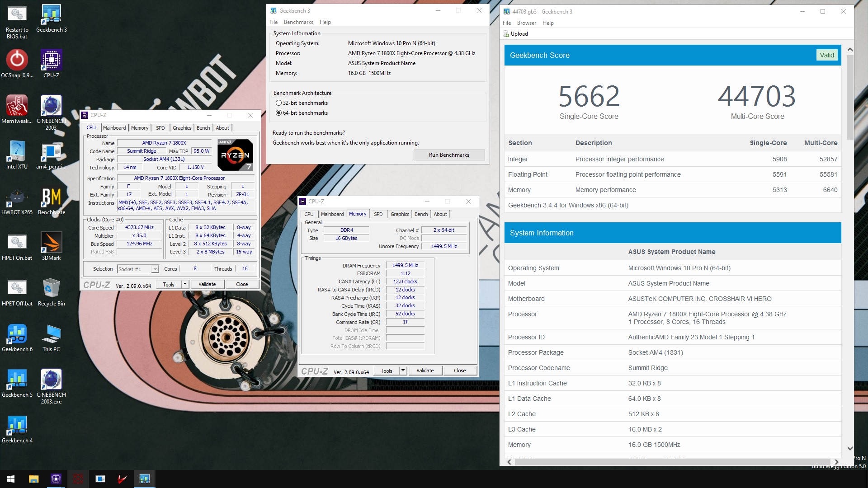This screenshot has height=488, width=868.
Task: Click the vertical scrollbar in Geekbench results
Action: (850, 97)
